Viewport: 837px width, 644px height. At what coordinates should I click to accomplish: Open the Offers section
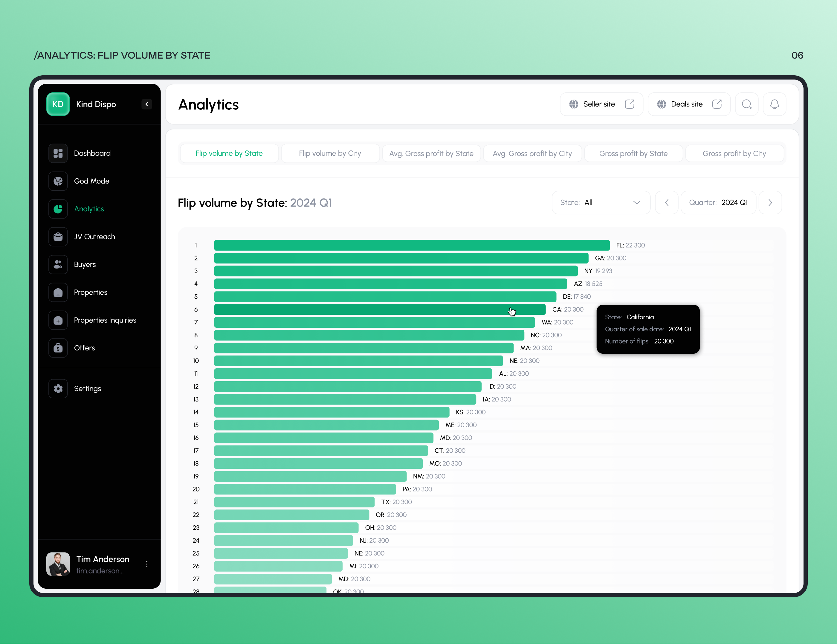pos(84,348)
